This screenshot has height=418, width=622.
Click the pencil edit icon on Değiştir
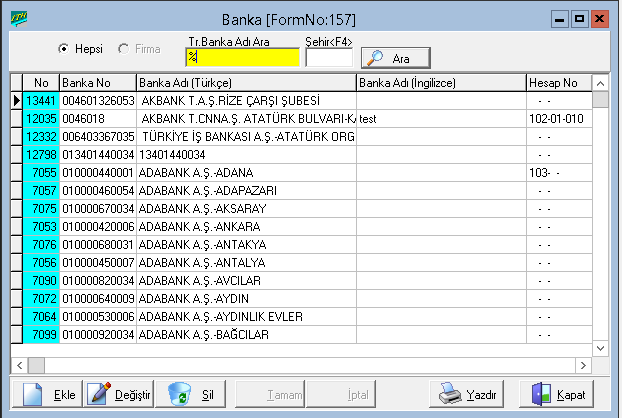[x=99, y=394]
